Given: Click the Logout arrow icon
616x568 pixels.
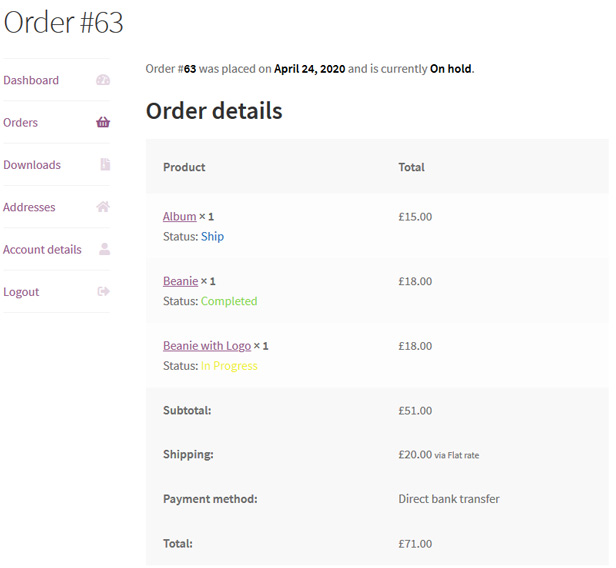Looking at the screenshot, I should click(103, 291).
